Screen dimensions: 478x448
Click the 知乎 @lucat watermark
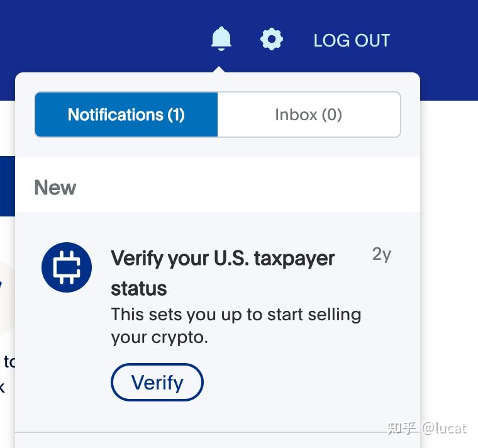[427, 428]
